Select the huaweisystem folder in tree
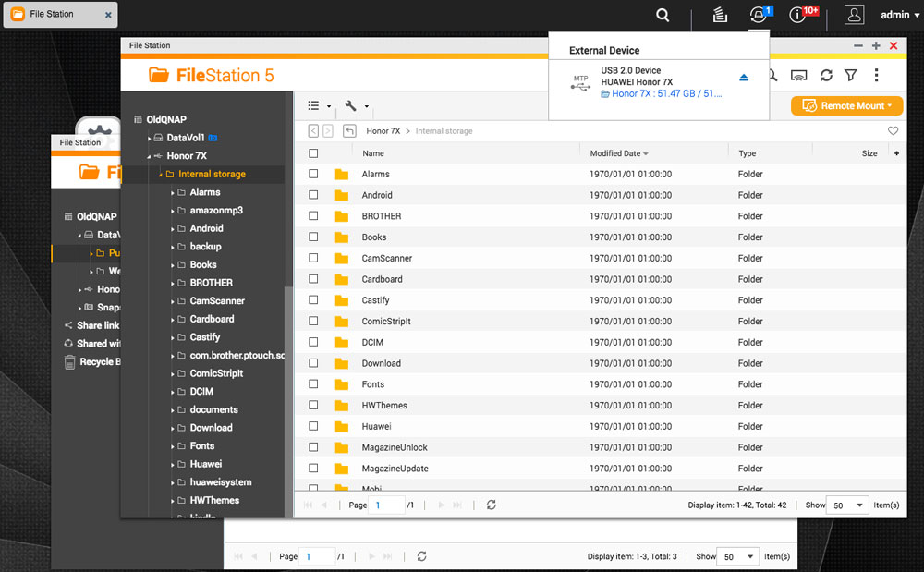 click(x=221, y=481)
